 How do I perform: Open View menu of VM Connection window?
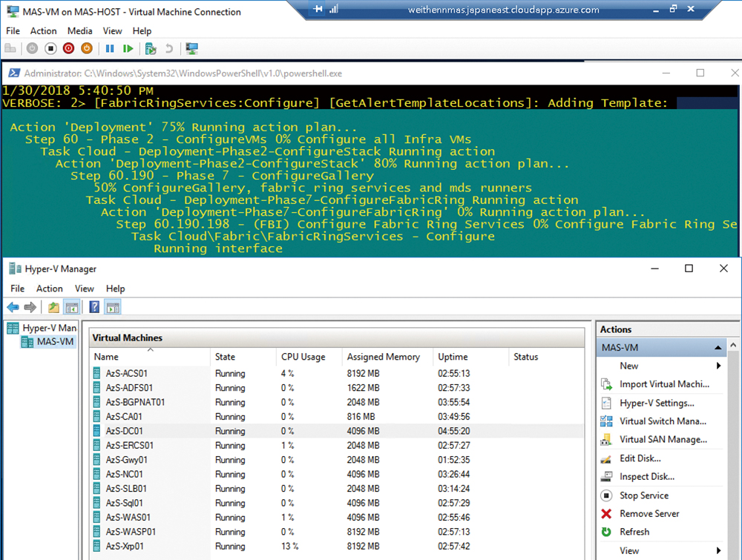click(x=113, y=30)
